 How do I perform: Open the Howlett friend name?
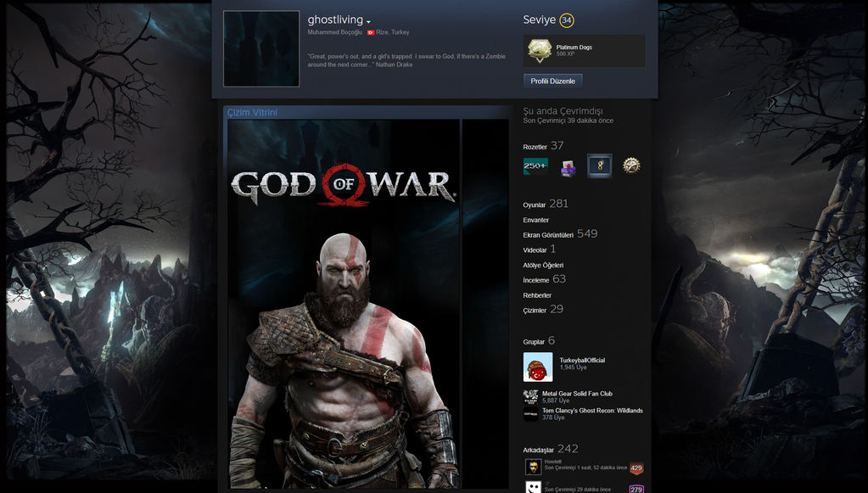pos(552,462)
